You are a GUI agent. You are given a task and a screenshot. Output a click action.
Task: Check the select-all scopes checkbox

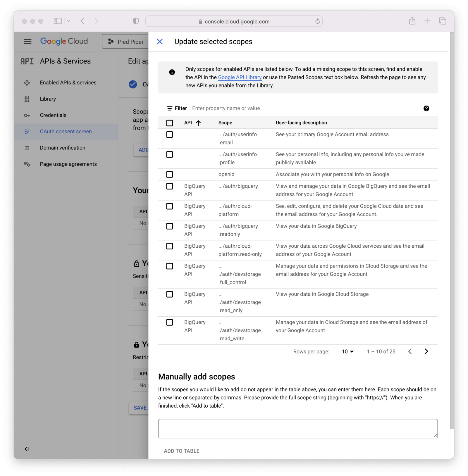click(169, 123)
